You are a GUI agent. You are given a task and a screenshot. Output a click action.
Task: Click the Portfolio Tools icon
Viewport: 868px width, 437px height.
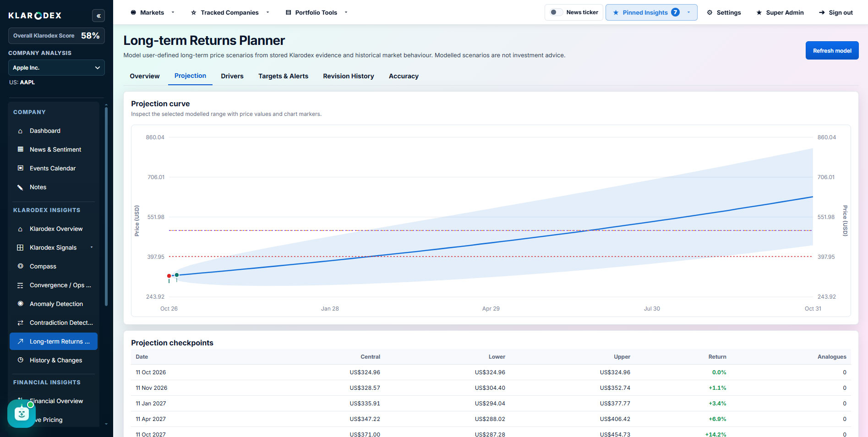(x=288, y=12)
